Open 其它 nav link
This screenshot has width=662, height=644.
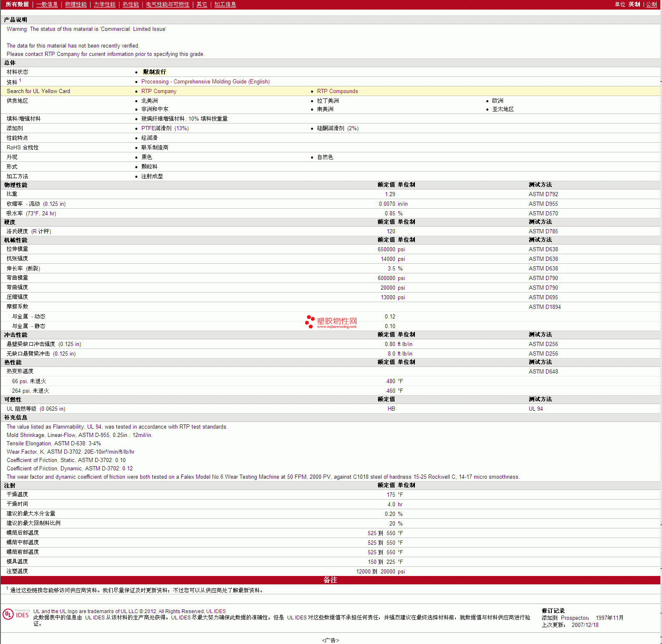point(202,4)
